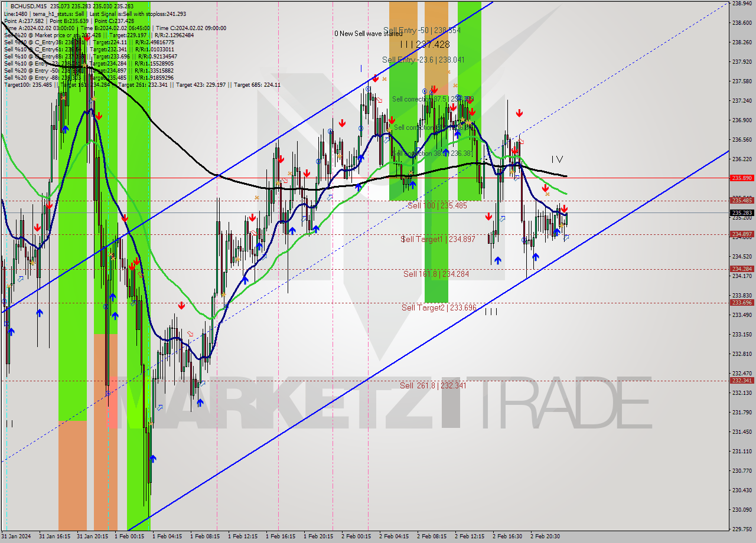
Task: Click the '1 Feb 08:15' time label
Action: coord(205,537)
